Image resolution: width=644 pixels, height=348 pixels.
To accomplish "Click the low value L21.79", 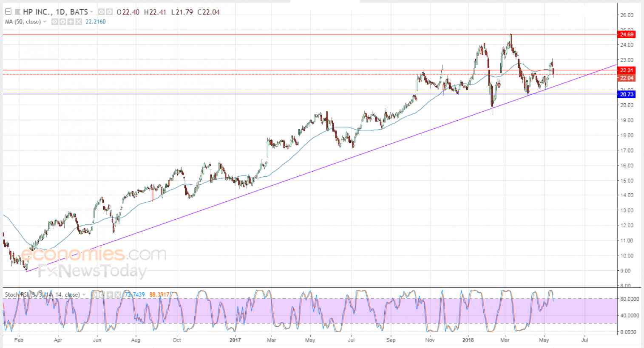I will point(182,12).
